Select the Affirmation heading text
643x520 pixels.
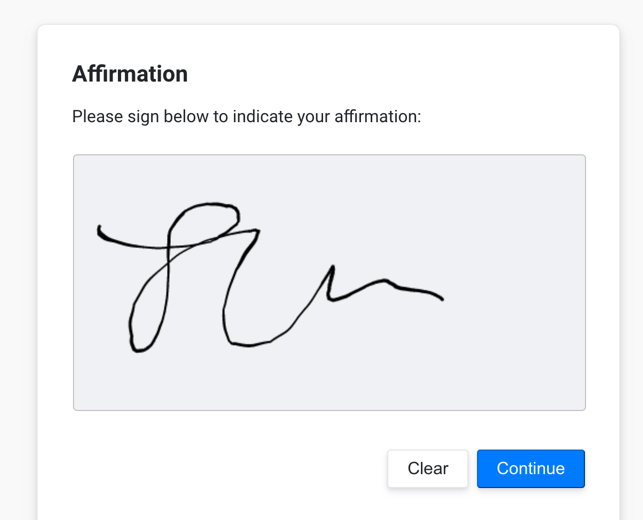130,74
